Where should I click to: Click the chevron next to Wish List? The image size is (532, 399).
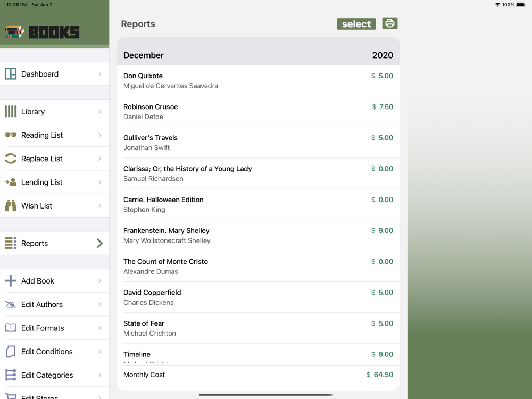(x=100, y=205)
